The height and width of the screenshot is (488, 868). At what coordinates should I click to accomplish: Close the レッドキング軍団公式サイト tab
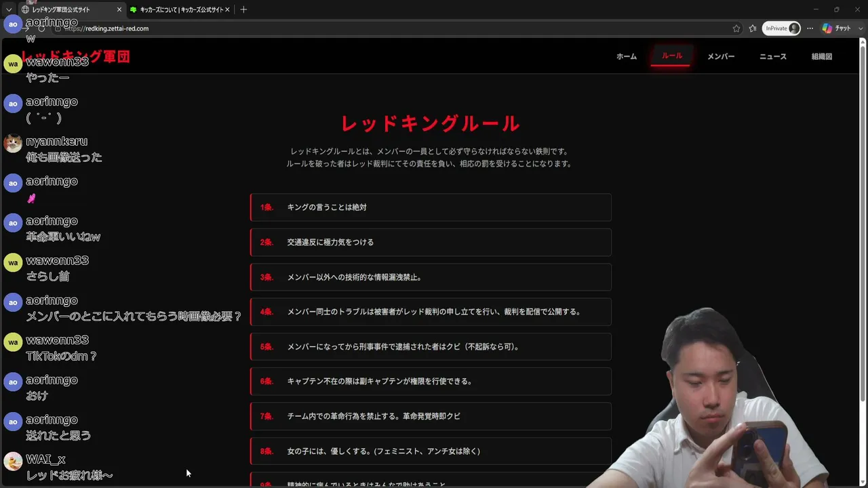coord(119,9)
